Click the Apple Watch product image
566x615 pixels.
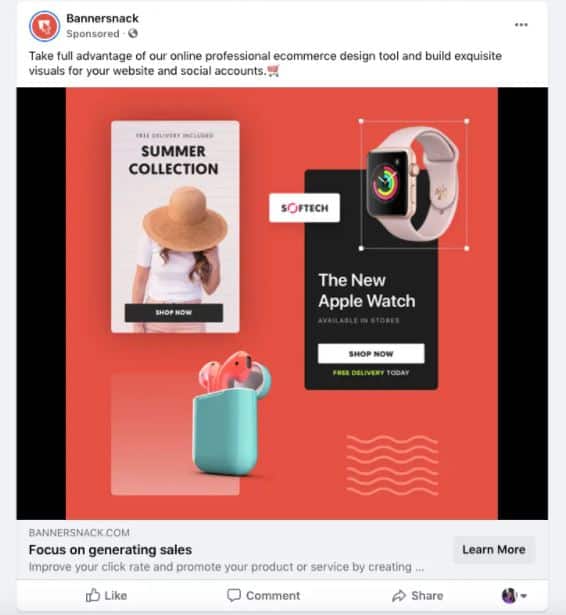pyautogui.click(x=413, y=184)
